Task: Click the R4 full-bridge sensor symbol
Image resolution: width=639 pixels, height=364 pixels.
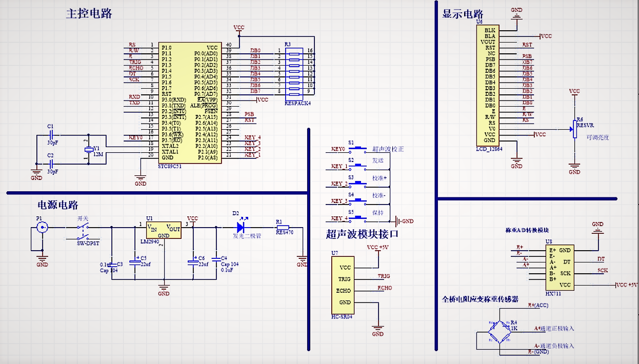Action: [x=500, y=332]
